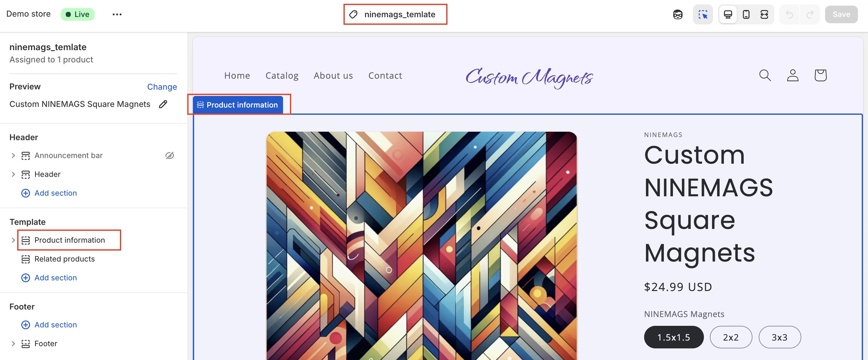Open About us in store navigation
Image resolution: width=868 pixels, height=360 pixels.
(x=333, y=76)
